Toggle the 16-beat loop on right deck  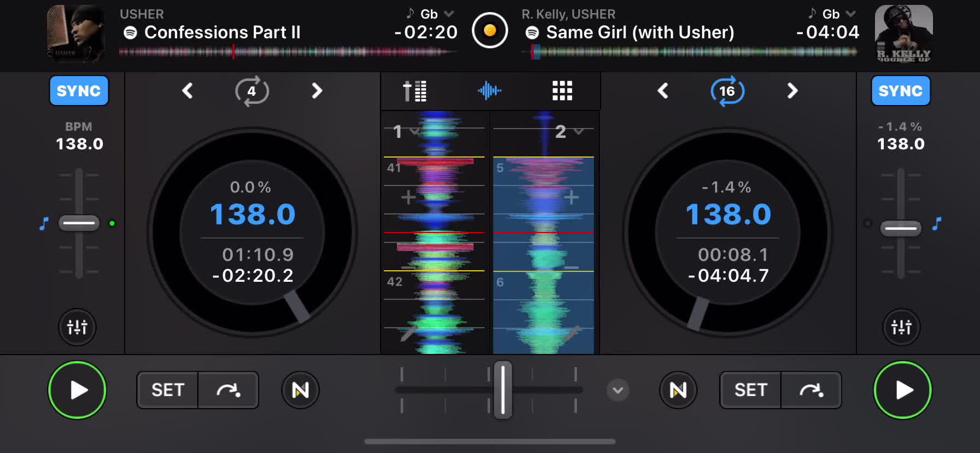click(727, 91)
